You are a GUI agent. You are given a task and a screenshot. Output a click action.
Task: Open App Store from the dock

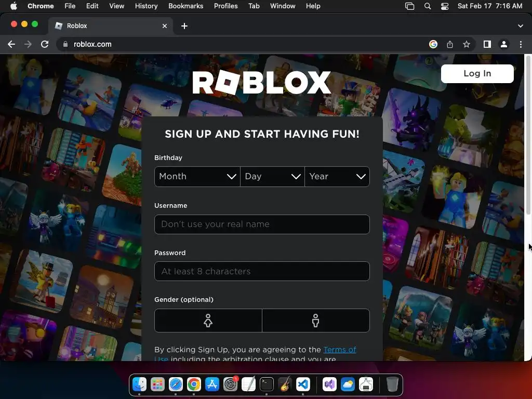(x=212, y=384)
